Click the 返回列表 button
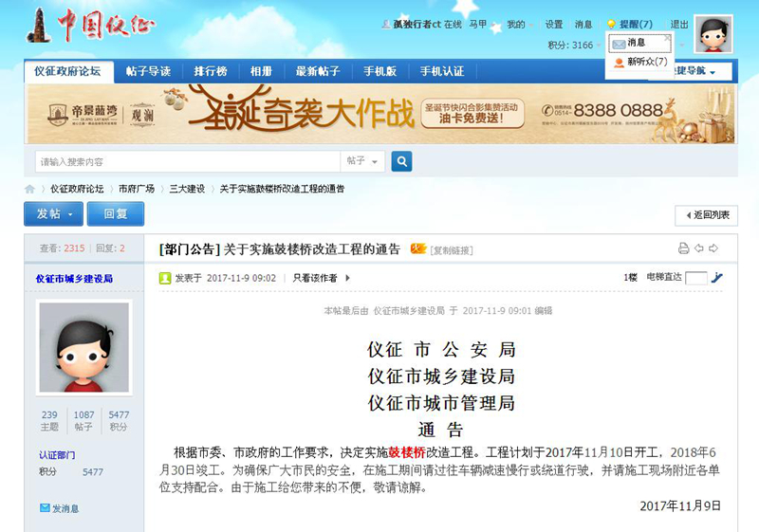Image resolution: width=759 pixels, height=532 pixels. click(x=706, y=215)
